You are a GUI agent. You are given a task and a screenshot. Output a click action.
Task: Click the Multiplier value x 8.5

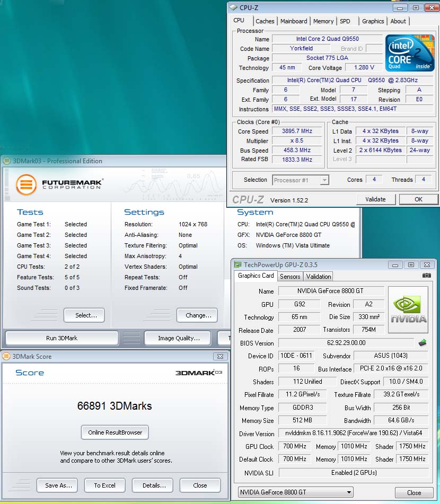tap(297, 141)
